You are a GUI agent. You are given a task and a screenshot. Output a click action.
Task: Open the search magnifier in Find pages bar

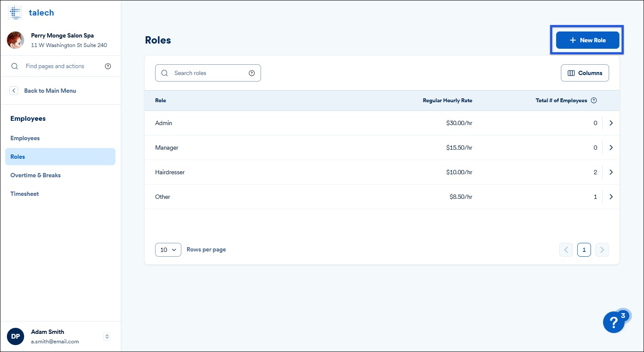click(x=14, y=66)
